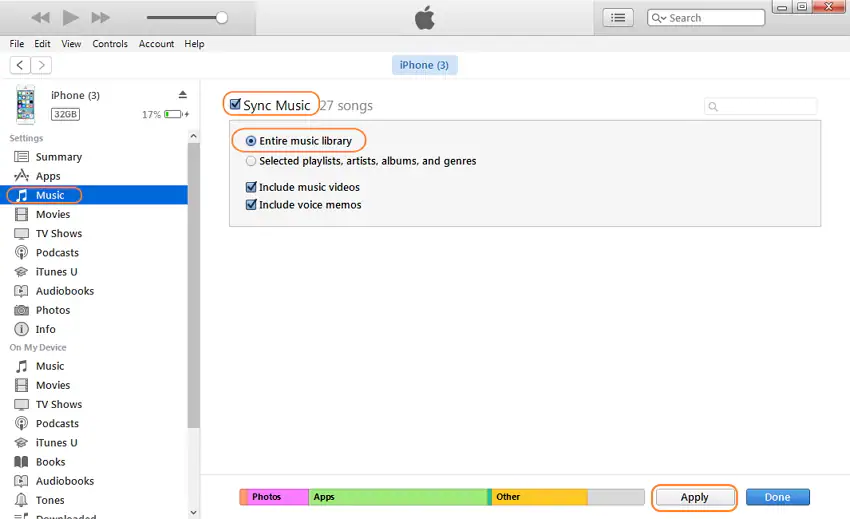Select Selected playlists, artists, albums option
Screen dimensions: 850x519
(251, 161)
